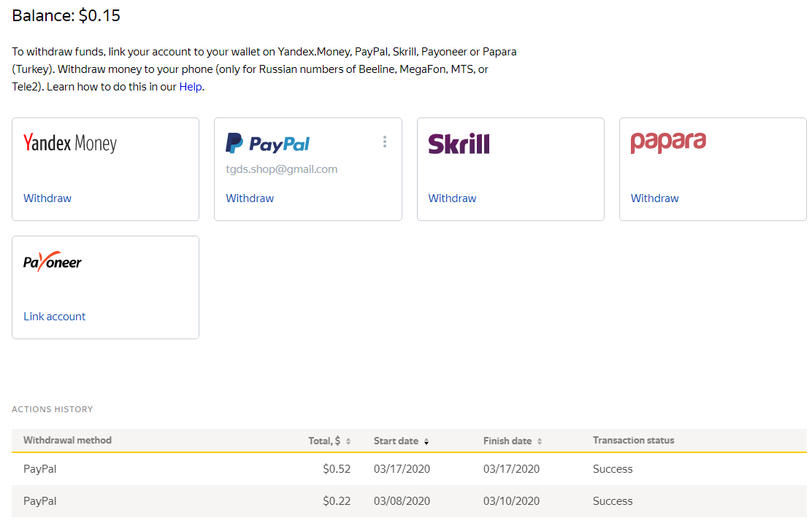Withdraw funds via Skrill
The image size is (812, 526).
coord(452,198)
